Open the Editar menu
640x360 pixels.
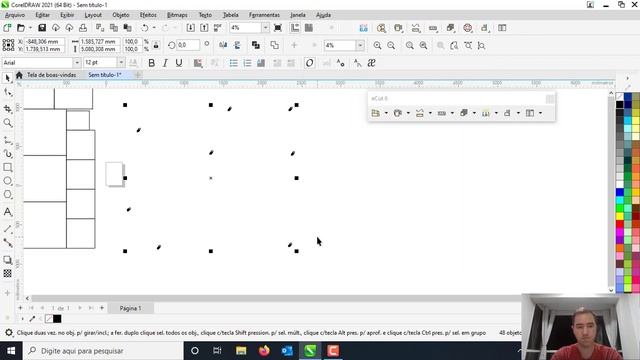point(42,15)
